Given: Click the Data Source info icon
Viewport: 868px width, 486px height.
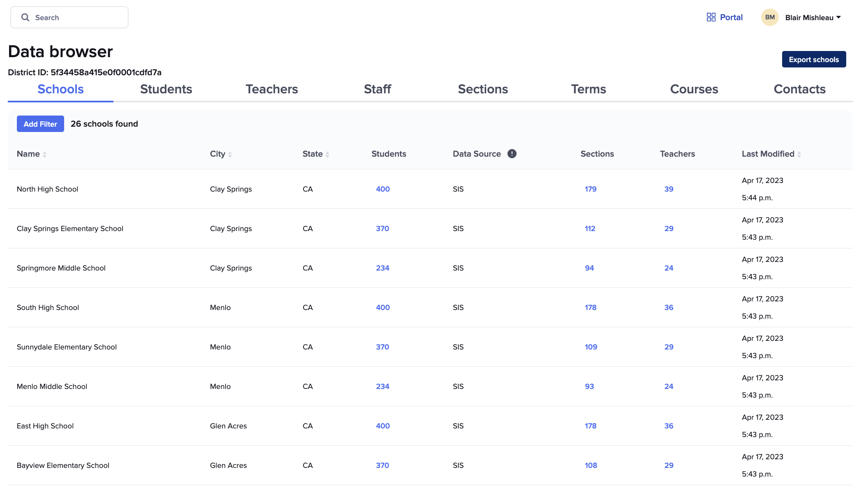Looking at the screenshot, I should [512, 153].
